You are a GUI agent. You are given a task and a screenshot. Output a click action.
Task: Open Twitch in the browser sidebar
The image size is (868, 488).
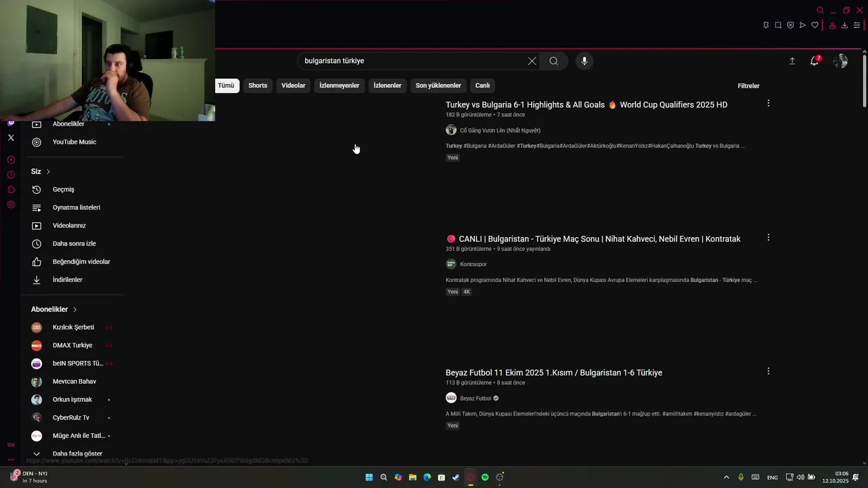tap(11, 123)
